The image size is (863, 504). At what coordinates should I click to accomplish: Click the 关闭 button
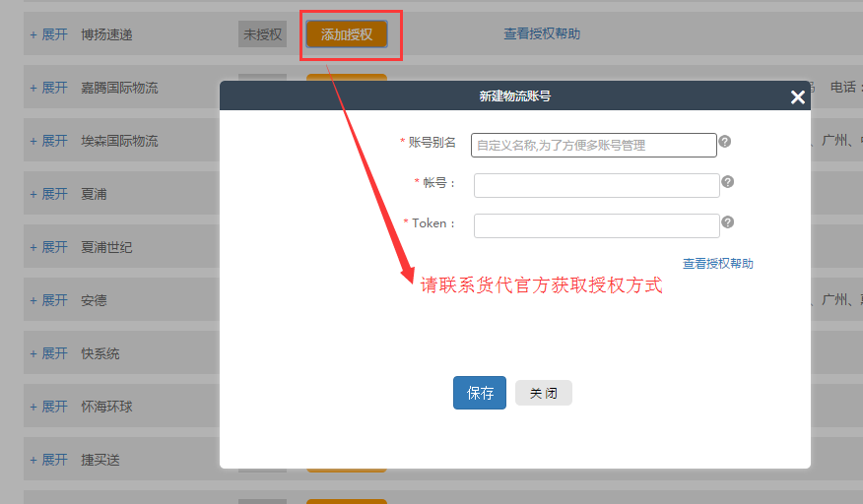coord(543,393)
